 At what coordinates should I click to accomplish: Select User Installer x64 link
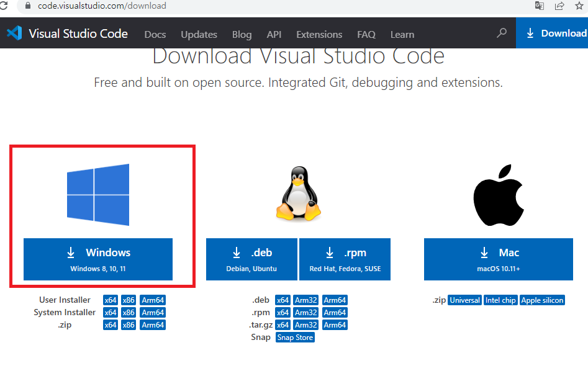pyautogui.click(x=111, y=300)
